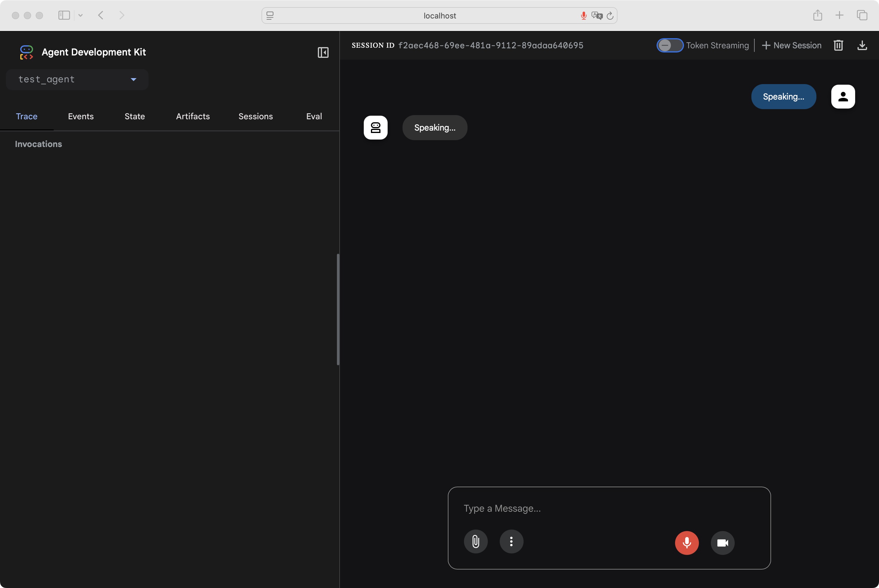
Task: Click the agent robot avatar icon
Action: click(375, 128)
